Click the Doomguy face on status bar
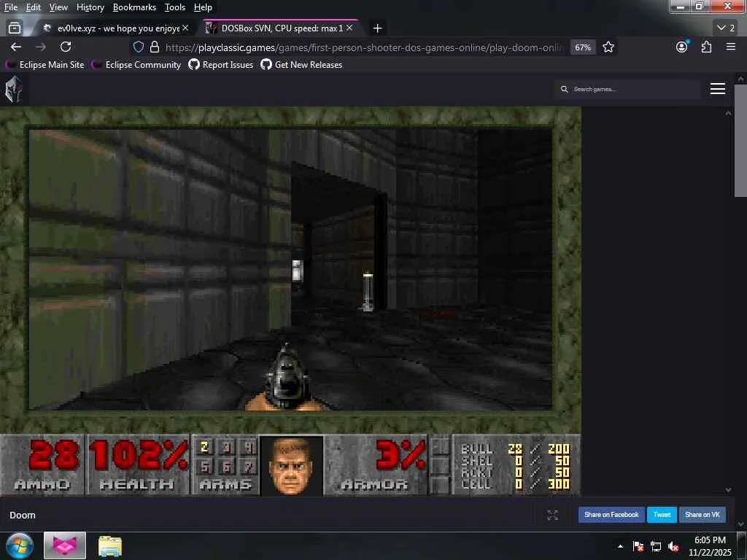Image resolution: width=747 pixels, height=560 pixels. 292,466
